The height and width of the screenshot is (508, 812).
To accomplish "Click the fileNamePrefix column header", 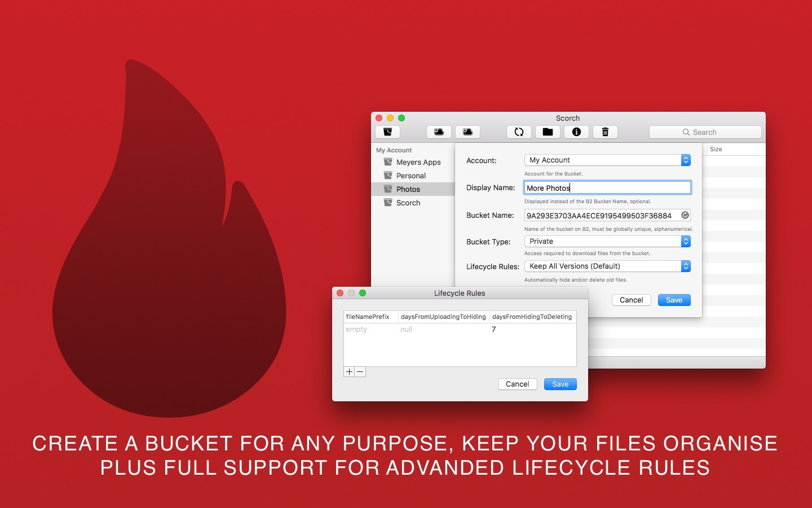I will [x=370, y=317].
